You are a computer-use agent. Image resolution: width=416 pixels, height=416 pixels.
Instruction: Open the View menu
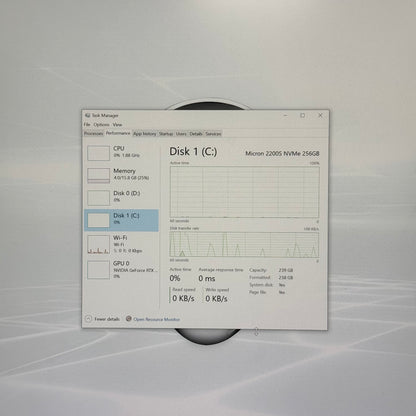pyautogui.click(x=117, y=124)
